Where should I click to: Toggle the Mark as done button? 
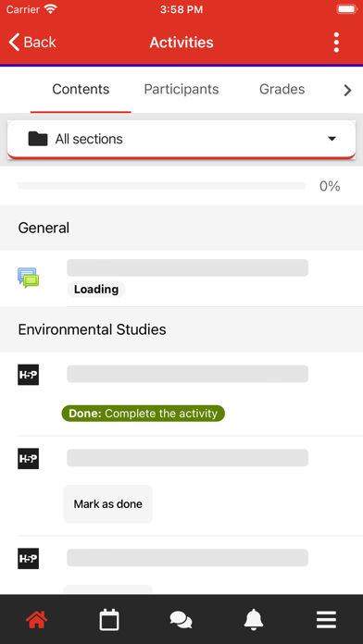pyautogui.click(x=108, y=504)
